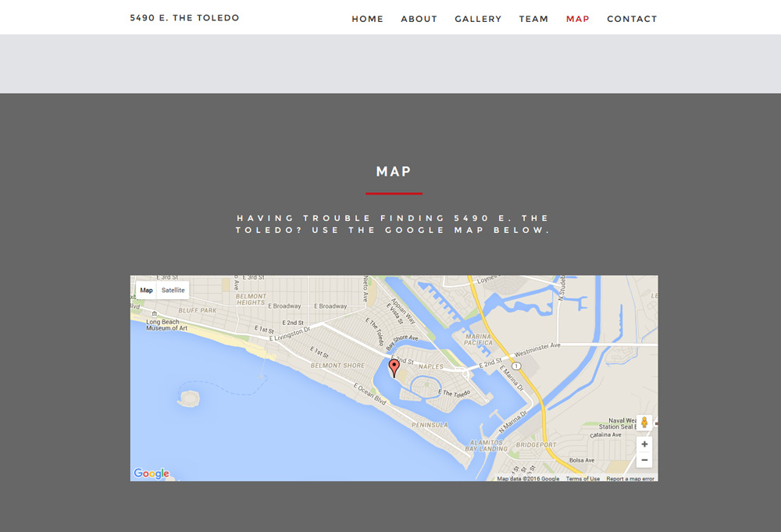Viewport: 781px width, 532px height.
Task: Click the E Livingston Dr street label
Action: 290,334
